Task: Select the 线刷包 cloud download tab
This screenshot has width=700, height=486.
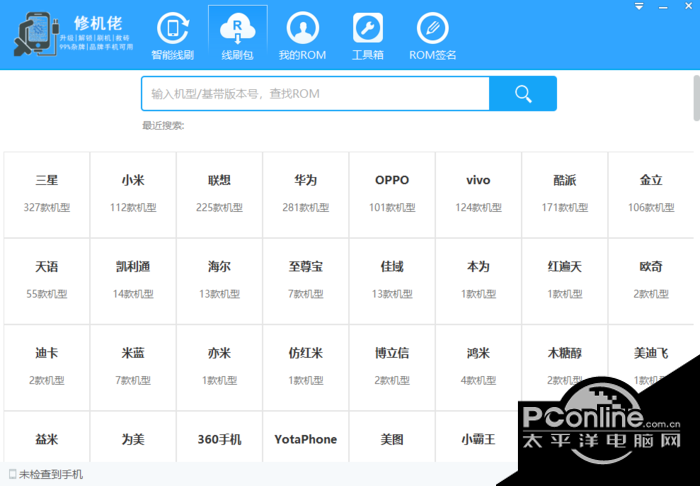Action: coord(238,35)
